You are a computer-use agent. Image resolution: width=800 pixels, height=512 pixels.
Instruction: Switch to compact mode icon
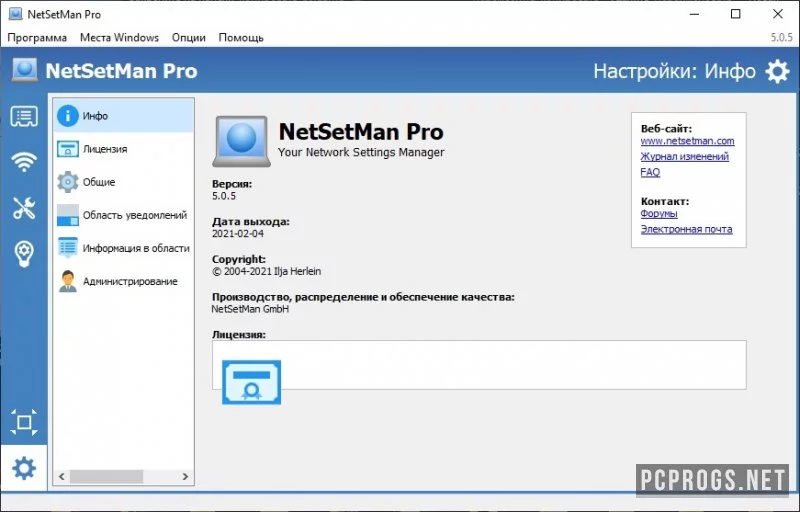click(x=24, y=422)
